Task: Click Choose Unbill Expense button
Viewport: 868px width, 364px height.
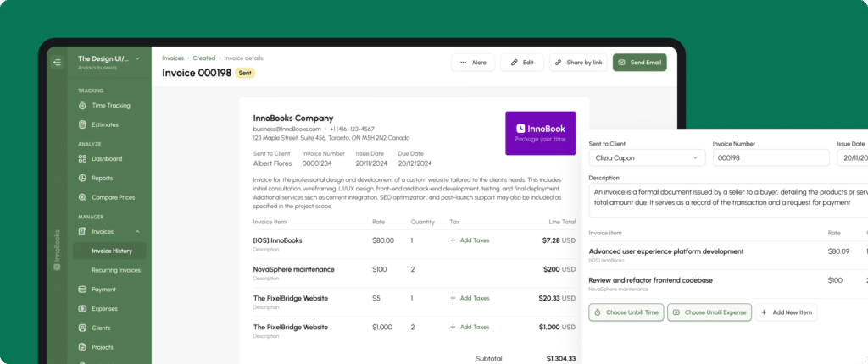Action: 709,312
